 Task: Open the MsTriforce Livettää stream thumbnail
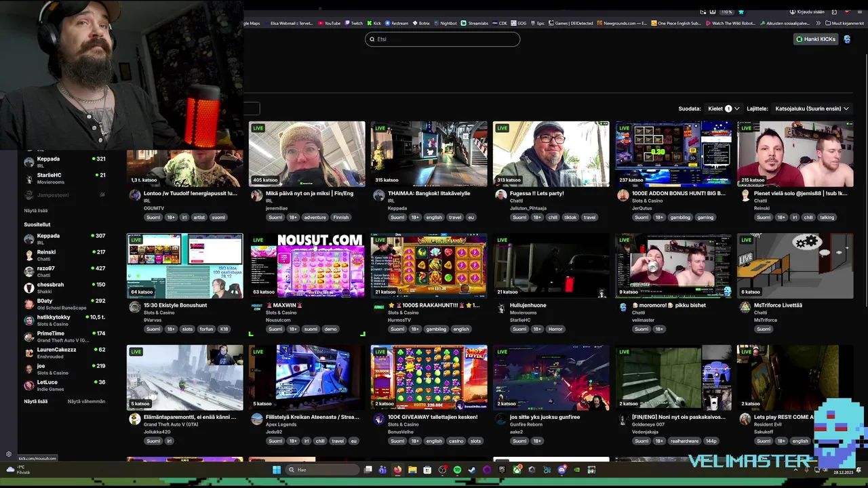(795, 266)
